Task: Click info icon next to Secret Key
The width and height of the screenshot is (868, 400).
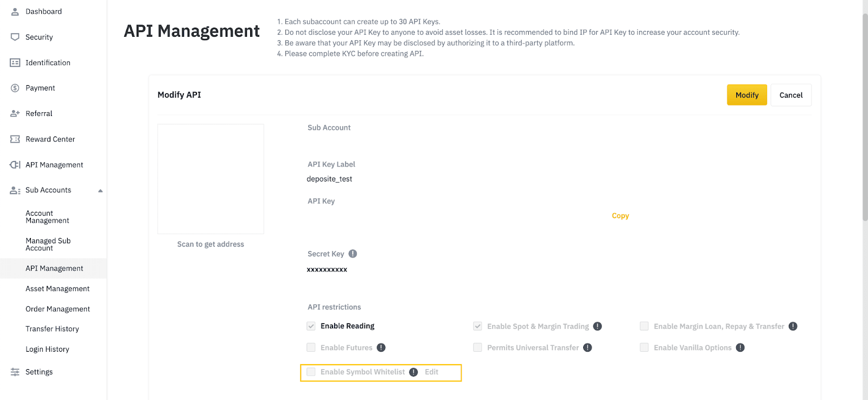Action: 353,254
